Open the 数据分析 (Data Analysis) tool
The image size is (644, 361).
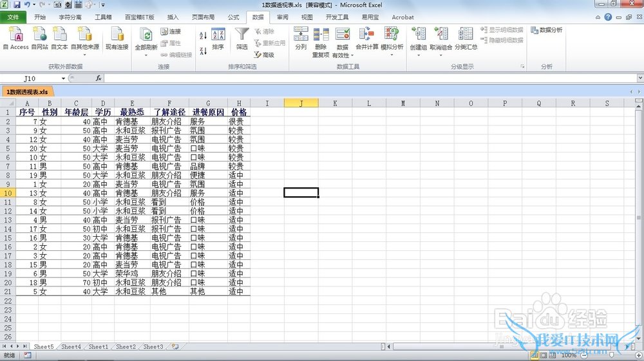546,30
